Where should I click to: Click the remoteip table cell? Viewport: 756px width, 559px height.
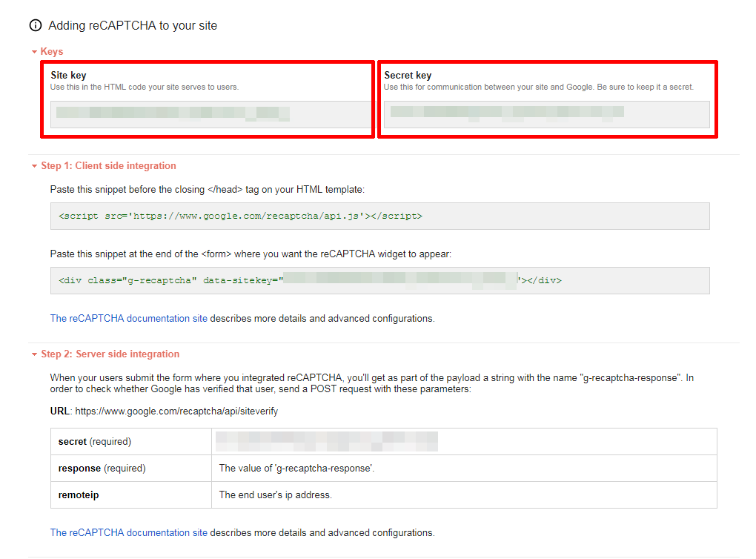[x=130, y=494]
